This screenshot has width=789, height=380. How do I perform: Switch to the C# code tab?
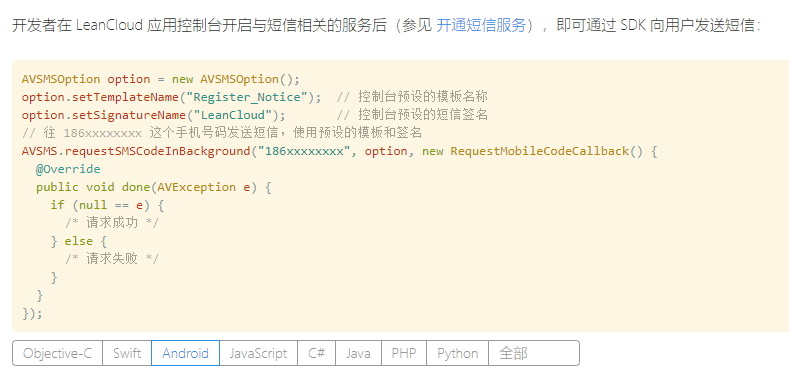pos(317,353)
